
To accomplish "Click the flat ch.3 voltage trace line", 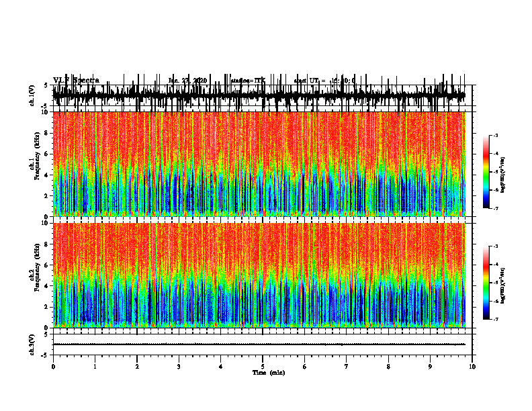I will pyautogui.click(x=259, y=345).
